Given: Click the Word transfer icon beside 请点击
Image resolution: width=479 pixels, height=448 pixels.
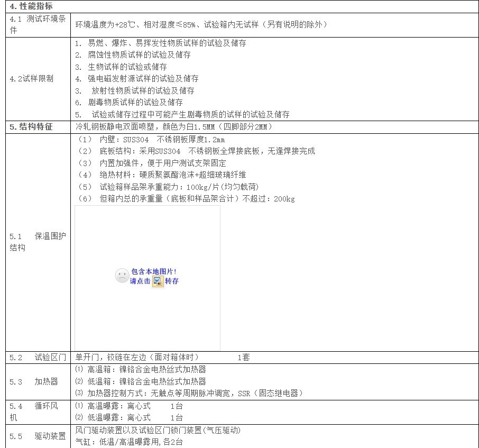Looking at the screenshot, I should 158,281.
